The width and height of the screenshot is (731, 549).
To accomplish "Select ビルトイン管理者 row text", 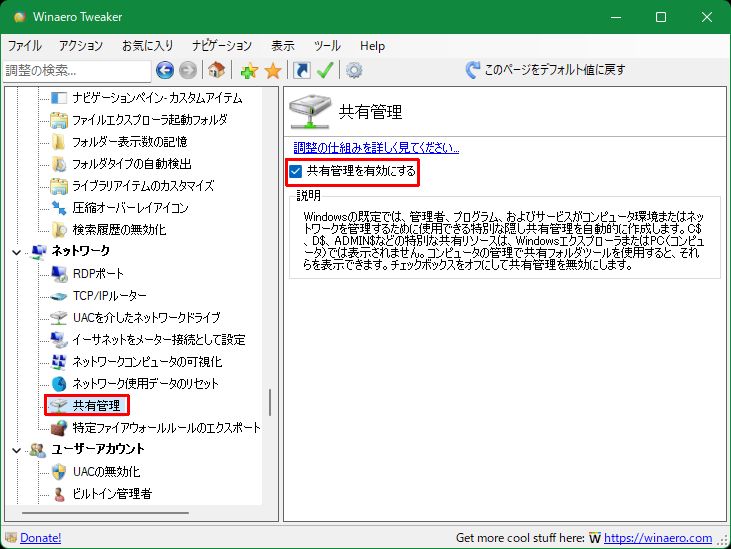I will tap(112, 494).
